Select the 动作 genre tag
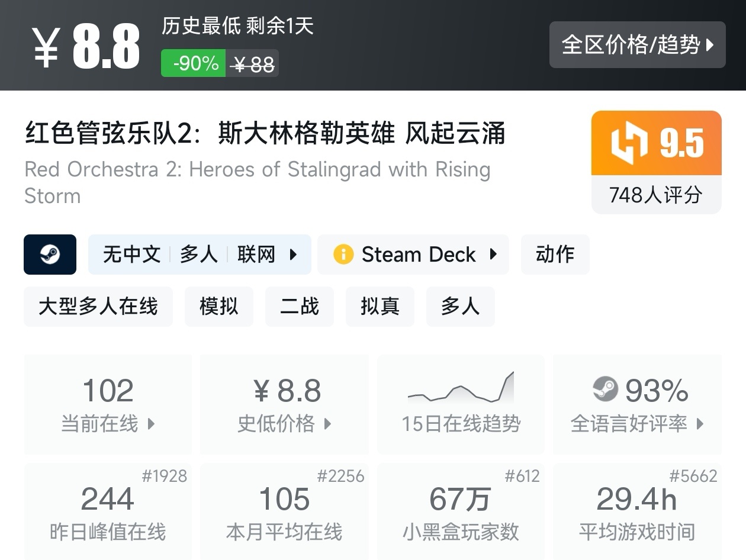 pyautogui.click(x=555, y=255)
